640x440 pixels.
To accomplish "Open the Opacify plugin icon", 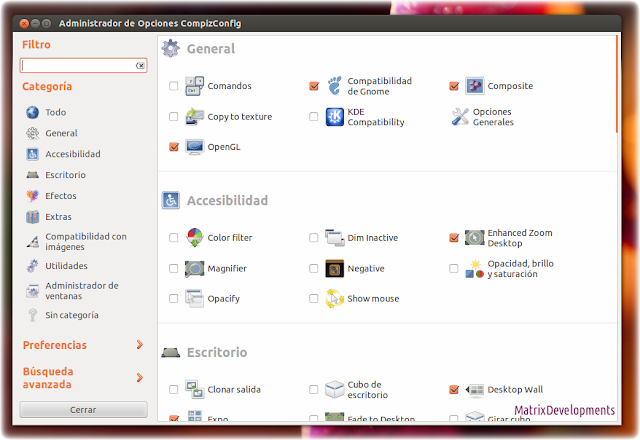I will coord(194,298).
